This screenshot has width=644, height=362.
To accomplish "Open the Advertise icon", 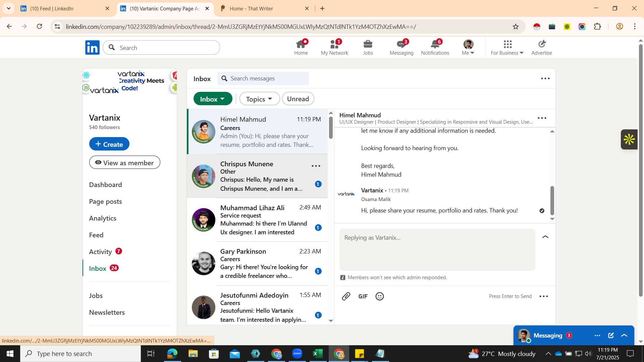I will [x=541, y=47].
